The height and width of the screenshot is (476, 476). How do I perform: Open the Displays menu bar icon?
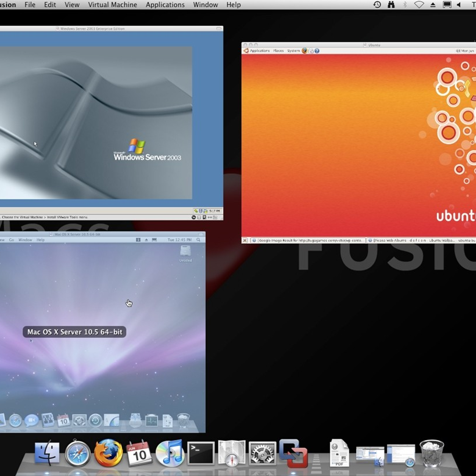click(x=447, y=4)
